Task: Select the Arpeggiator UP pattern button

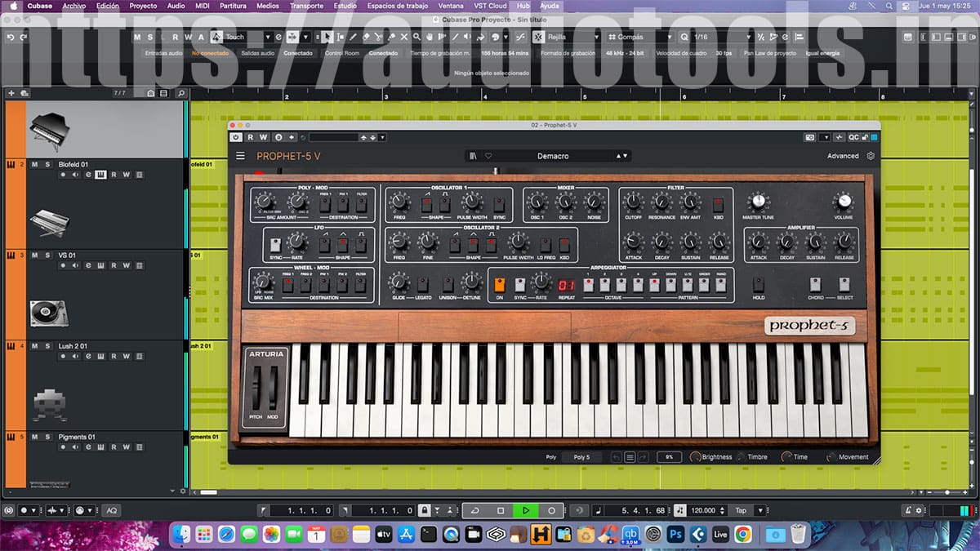Action: click(654, 285)
